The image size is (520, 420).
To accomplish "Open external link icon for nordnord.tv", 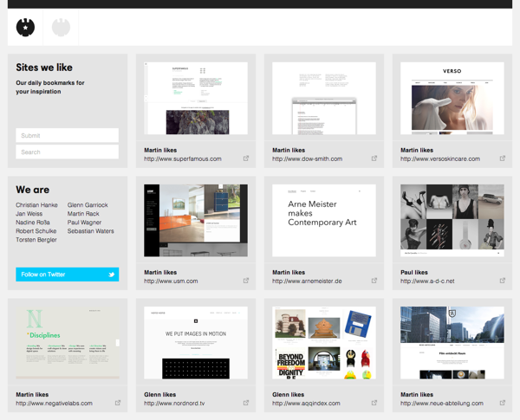I will 246,403.
